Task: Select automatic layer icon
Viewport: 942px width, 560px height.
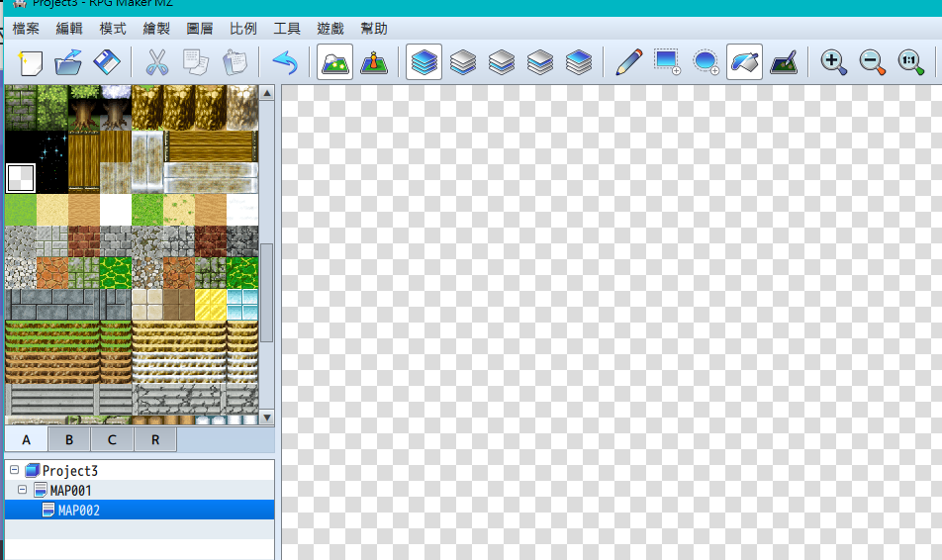Action: 424,62
